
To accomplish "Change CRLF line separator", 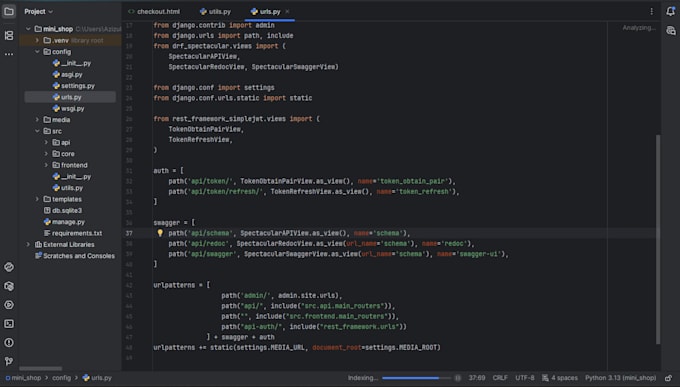I will (x=500, y=378).
